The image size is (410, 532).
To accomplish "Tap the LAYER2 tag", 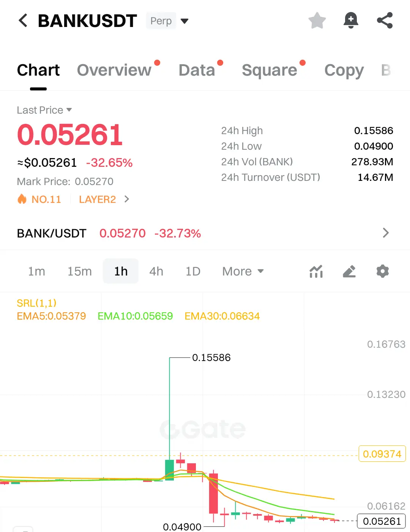I will click(x=97, y=199).
